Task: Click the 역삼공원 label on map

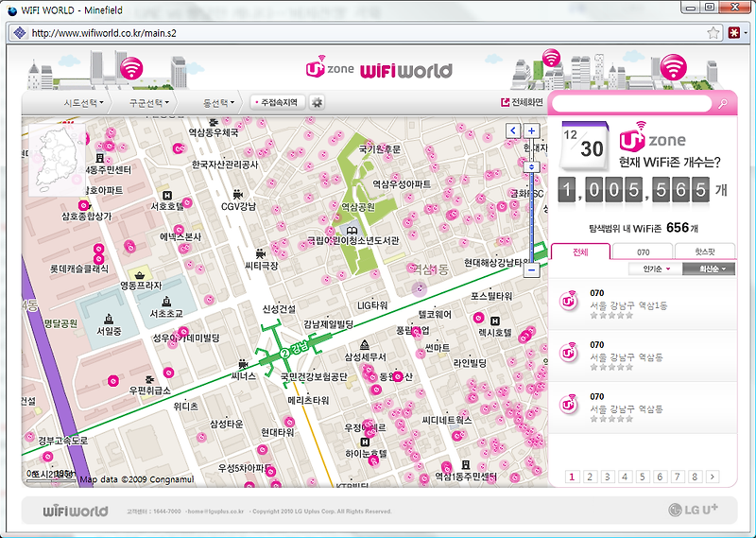Action: click(358, 207)
